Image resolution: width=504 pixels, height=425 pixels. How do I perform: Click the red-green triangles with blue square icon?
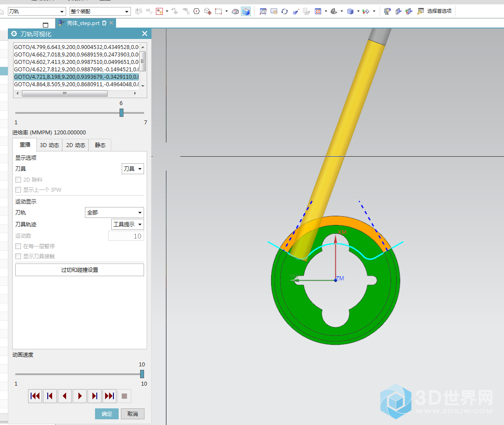click(366, 11)
